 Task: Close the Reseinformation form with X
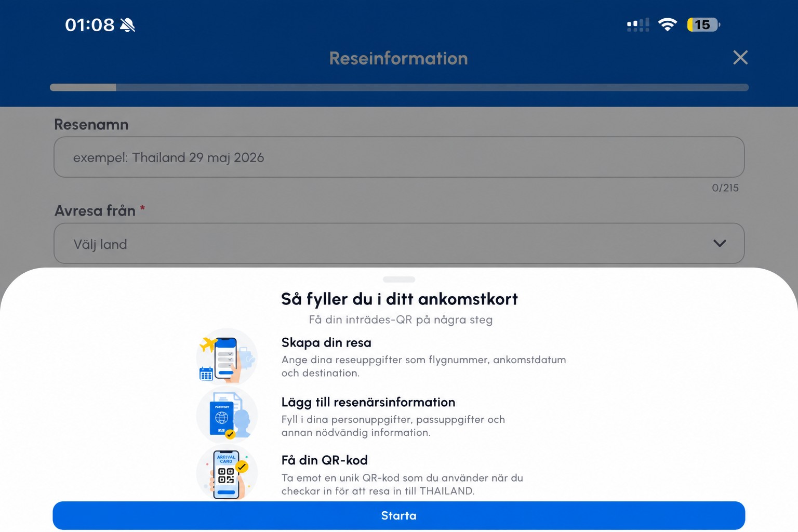(x=740, y=57)
